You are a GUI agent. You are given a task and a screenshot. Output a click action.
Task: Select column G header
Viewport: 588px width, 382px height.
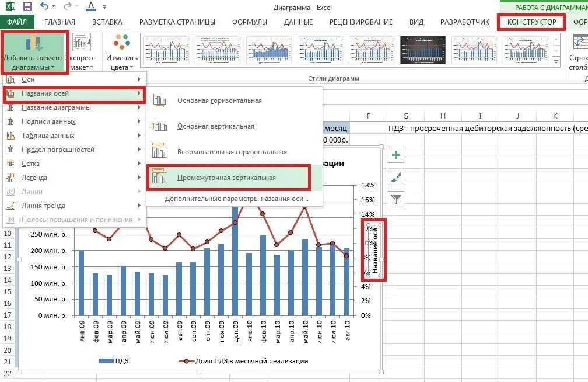[x=405, y=116]
